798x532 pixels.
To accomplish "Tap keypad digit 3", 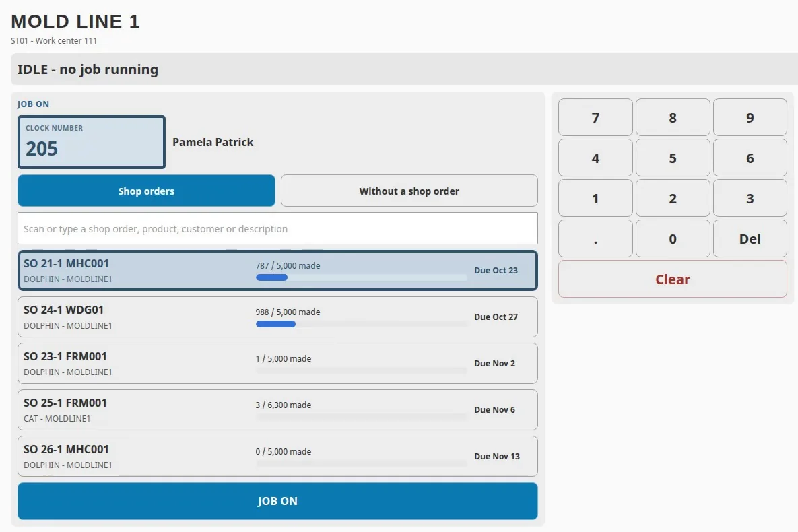I will pos(750,199).
